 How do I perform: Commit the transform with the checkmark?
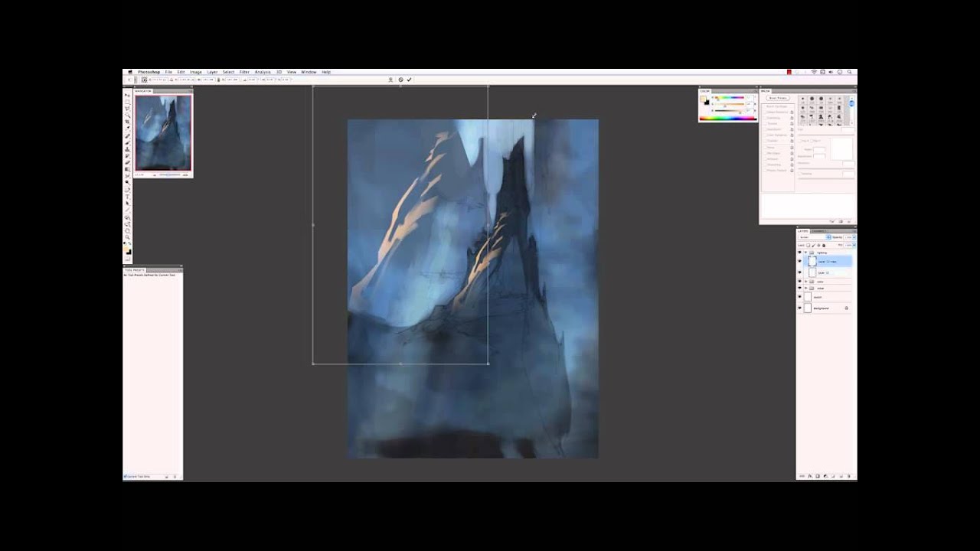[409, 80]
